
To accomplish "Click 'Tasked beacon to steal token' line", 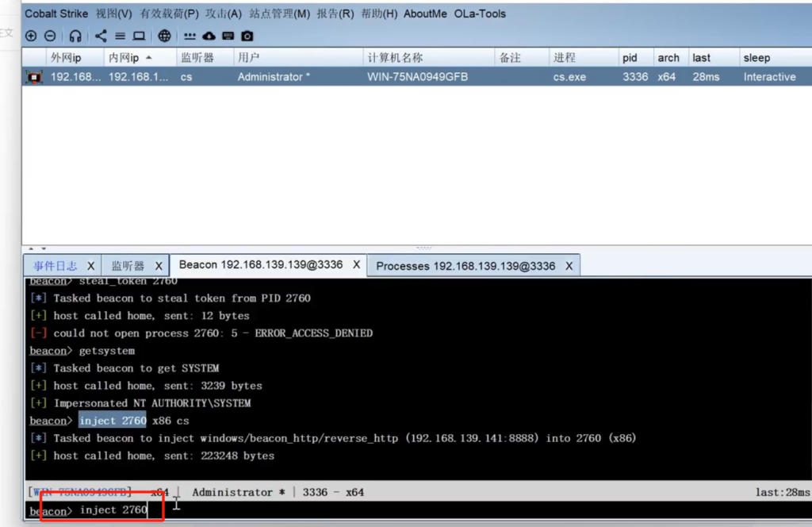I will click(x=170, y=298).
